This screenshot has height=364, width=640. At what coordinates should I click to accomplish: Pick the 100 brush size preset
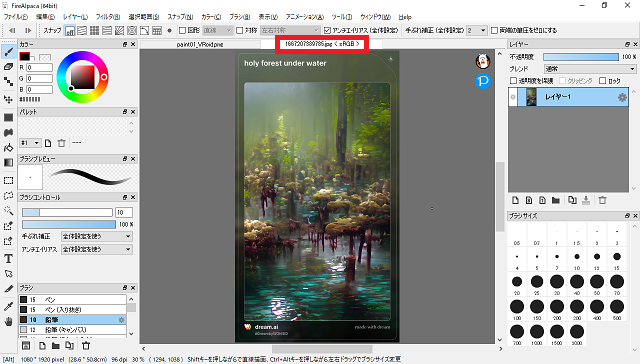pyautogui.click(x=517, y=309)
